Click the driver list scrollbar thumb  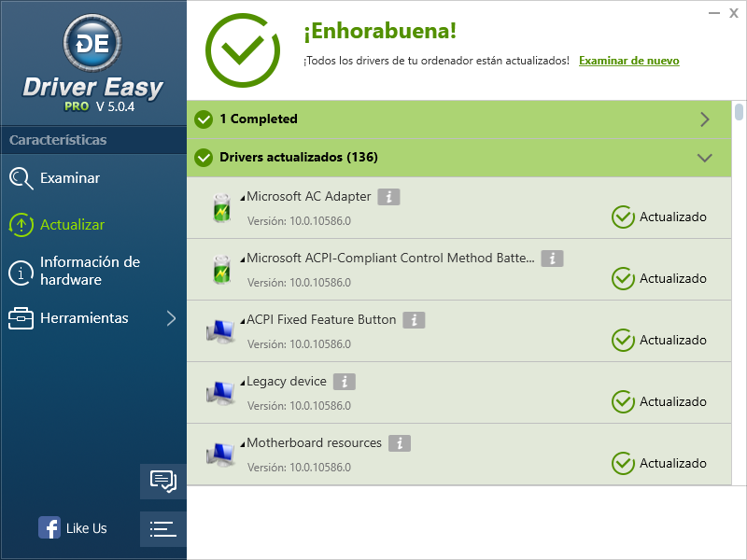[739, 111]
